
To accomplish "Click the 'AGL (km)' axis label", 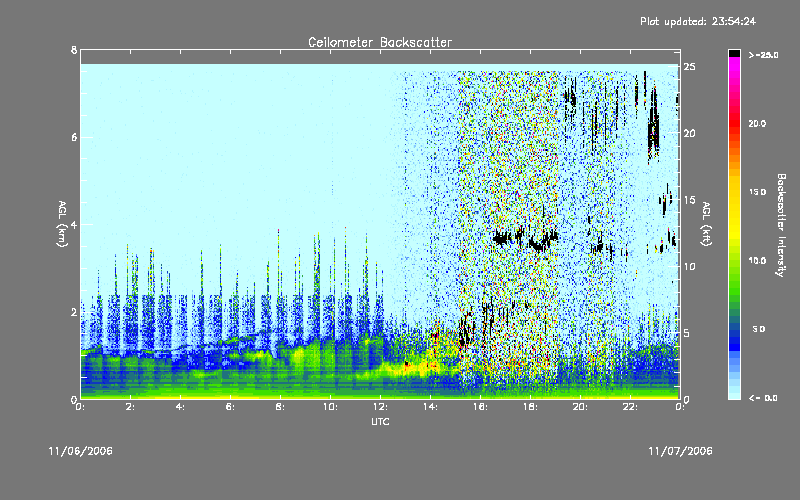I will coord(62,224).
